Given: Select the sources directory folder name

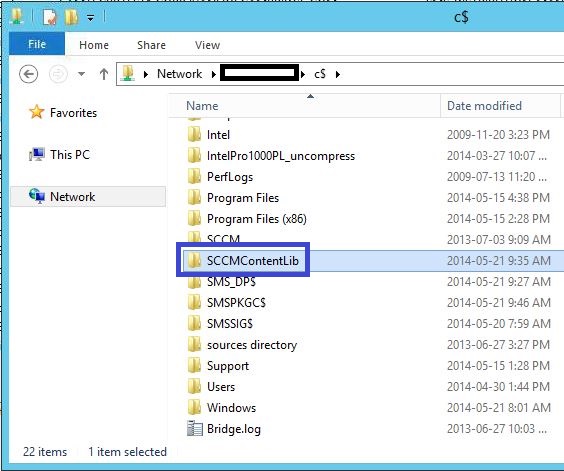Looking at the screenshot, I should click(252, 345).
